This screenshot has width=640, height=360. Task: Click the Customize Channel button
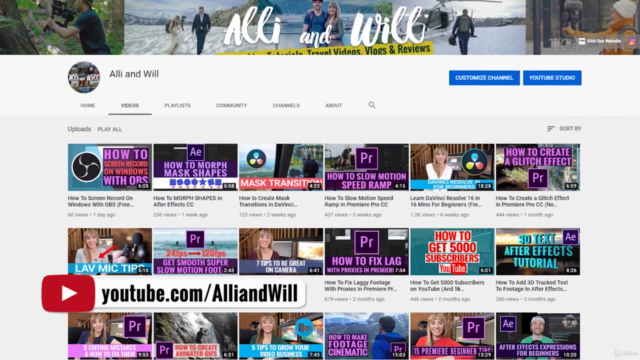484,78
